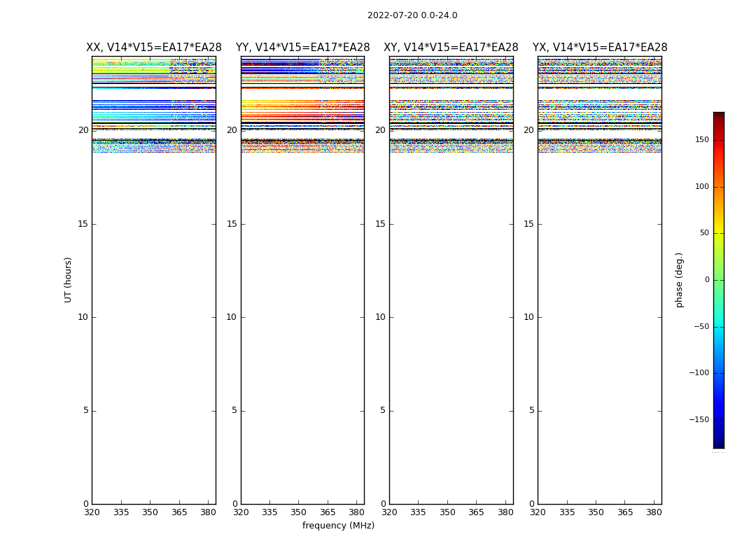Click the YX panel title text
This screenshot has width=735, height=560.
pos(599,48)
